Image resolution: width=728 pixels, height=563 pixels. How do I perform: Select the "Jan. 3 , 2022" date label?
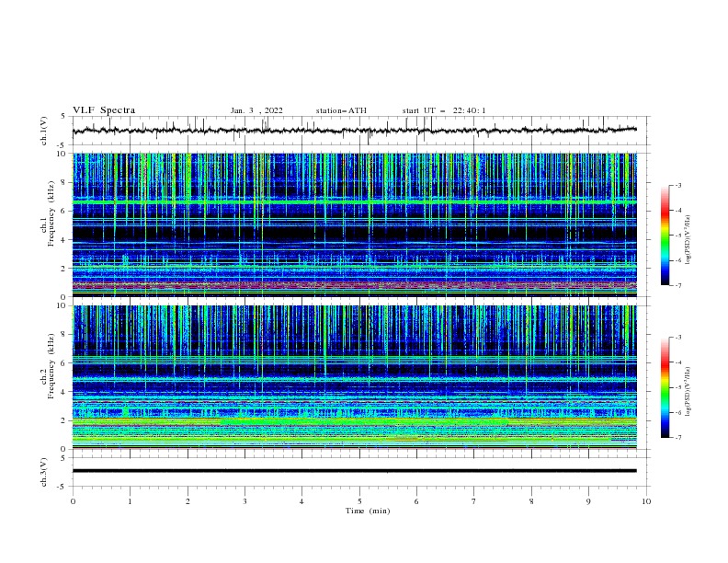256,110
